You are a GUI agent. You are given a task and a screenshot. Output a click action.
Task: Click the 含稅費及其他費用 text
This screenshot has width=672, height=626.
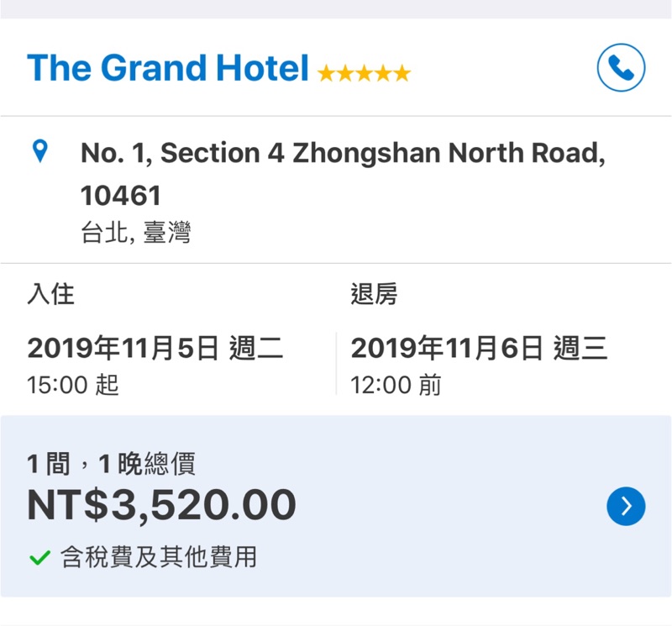coord(159,556)
